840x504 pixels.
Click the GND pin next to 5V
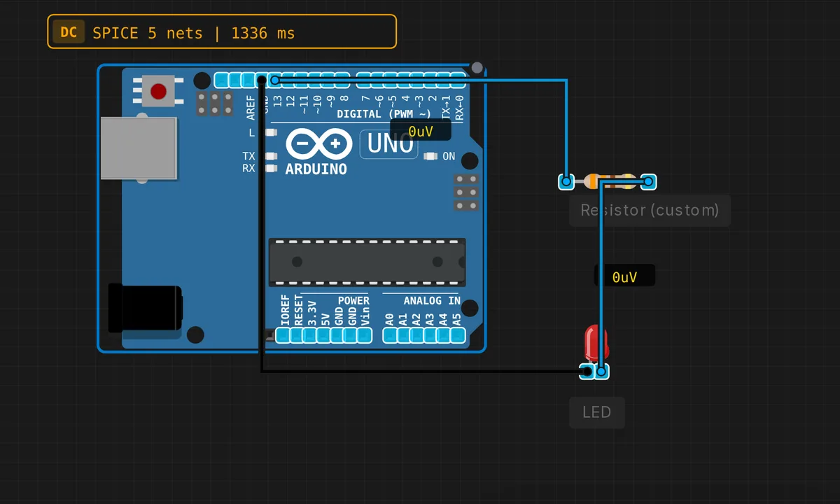(337, 335)
